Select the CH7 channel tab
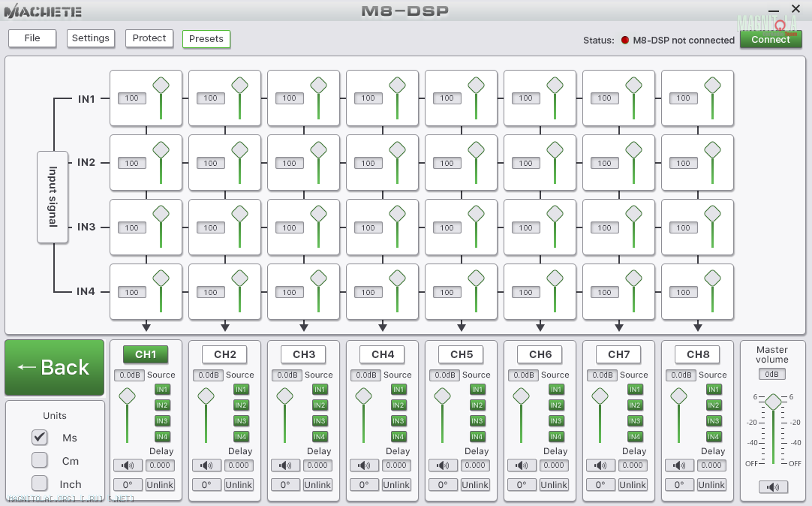Image resolution: width=812 pixels, height=506 pixels. click(x=619, y=355)
